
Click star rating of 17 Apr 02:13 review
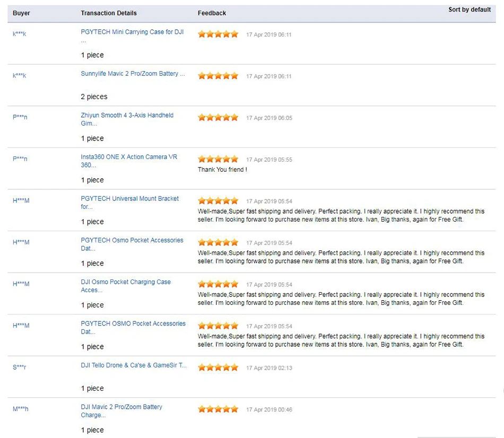pos(218,367)
